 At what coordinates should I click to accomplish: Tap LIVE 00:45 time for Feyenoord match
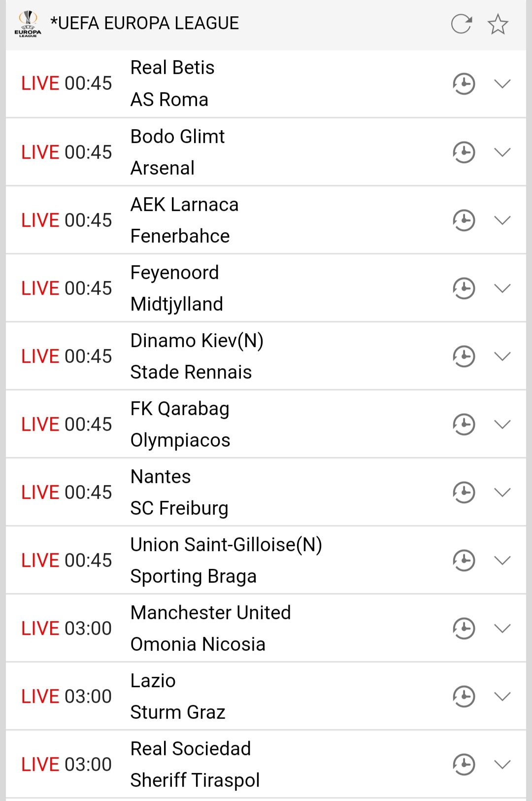pos(66,288)
